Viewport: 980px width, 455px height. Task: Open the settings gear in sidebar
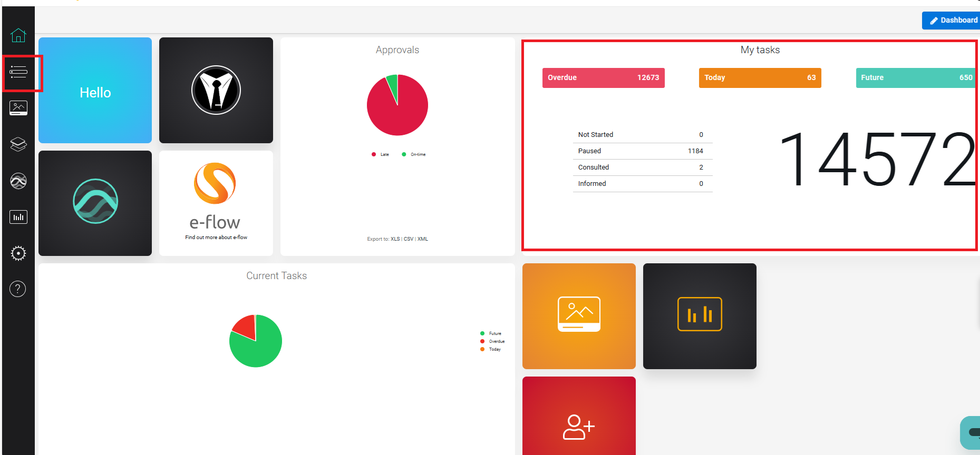18,253
